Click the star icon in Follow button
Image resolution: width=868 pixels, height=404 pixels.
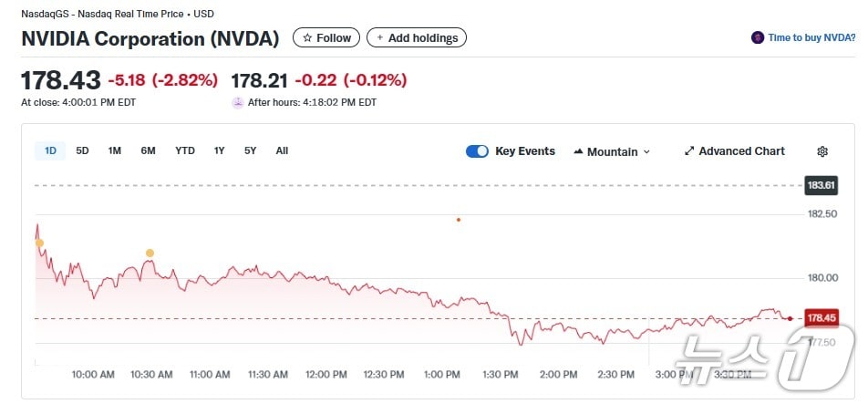307,38
